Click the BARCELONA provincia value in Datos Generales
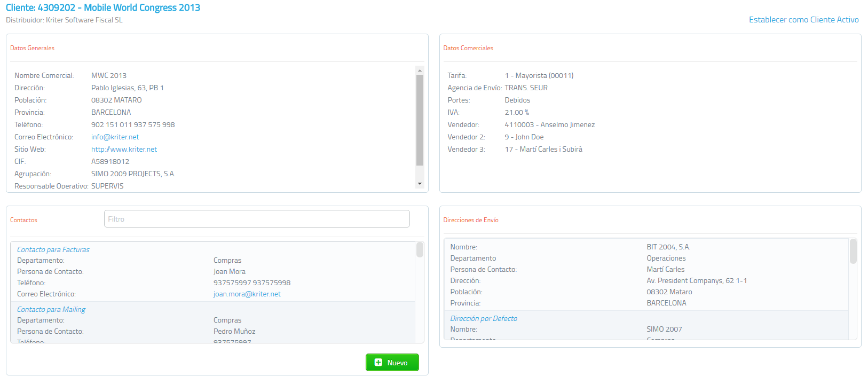The height and width of the screenshot is (384, 868). click(x=111, y=113)
